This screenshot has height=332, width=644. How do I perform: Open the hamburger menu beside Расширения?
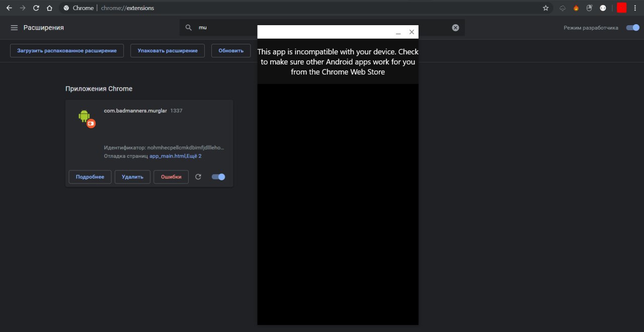click(x=14, y=28)
